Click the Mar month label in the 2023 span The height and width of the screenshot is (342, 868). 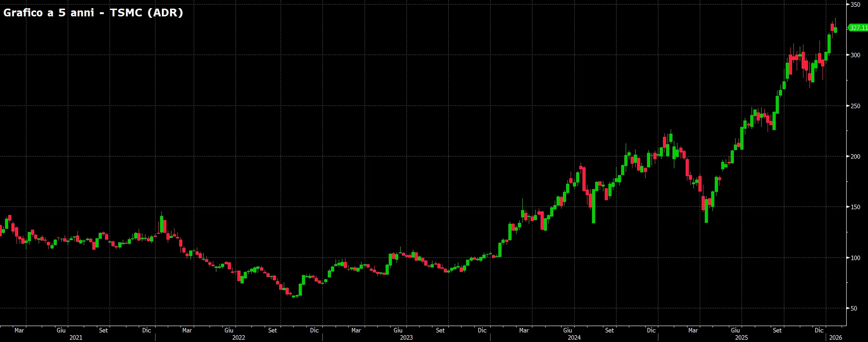pyautogui.click(x=356, y=330)
